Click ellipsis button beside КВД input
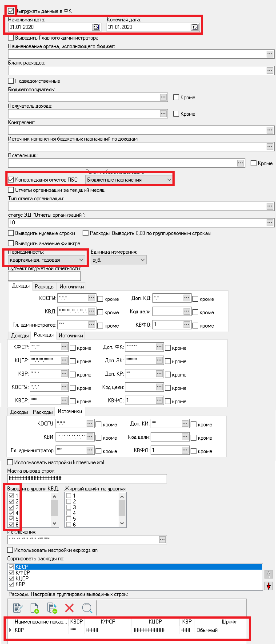The image size is (276, 644). pyautogui.click(x=92, y=312)
